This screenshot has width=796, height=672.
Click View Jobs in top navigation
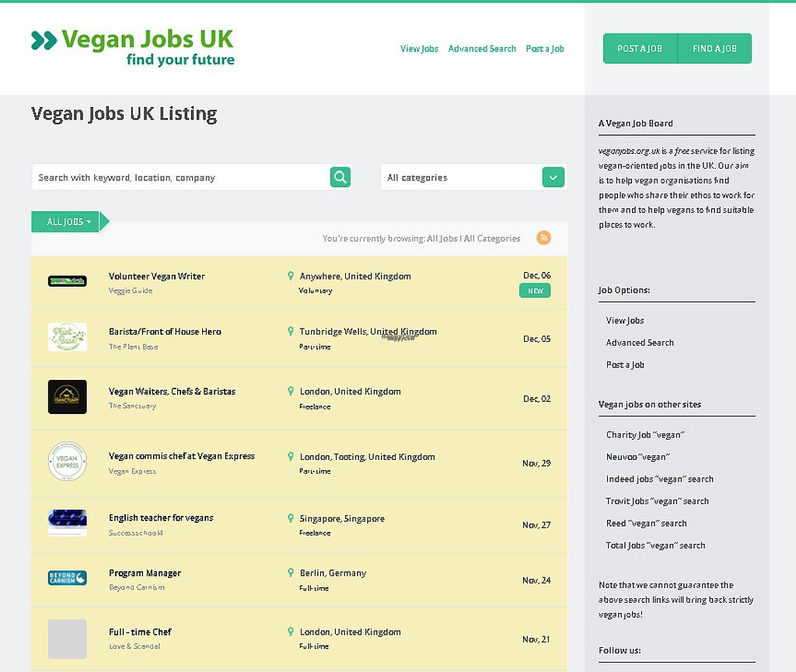(x=419, y=49)
